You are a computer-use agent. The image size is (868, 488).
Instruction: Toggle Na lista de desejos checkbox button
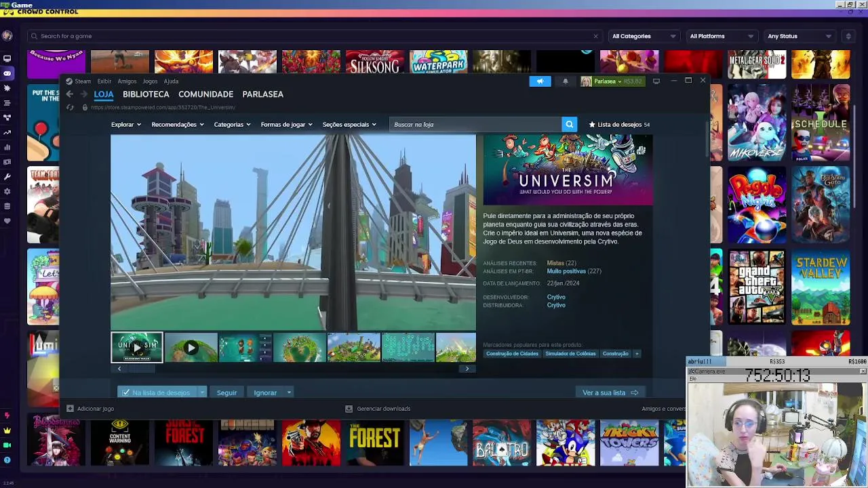pyautogui.click(x=157, y=392)
